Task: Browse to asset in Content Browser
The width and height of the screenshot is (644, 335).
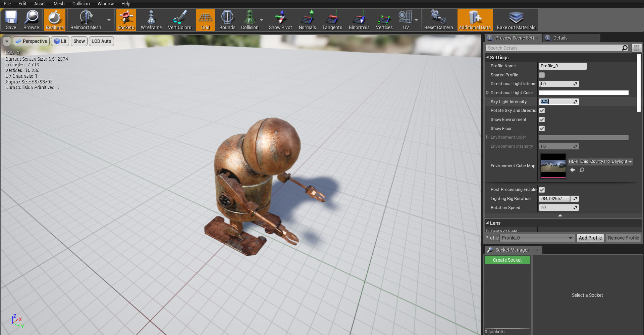Action: click(x=31, y=20)
